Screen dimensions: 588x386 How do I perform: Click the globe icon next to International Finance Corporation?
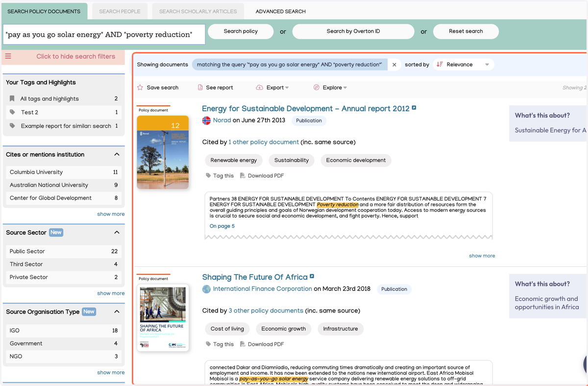click(x=206, y=289)
